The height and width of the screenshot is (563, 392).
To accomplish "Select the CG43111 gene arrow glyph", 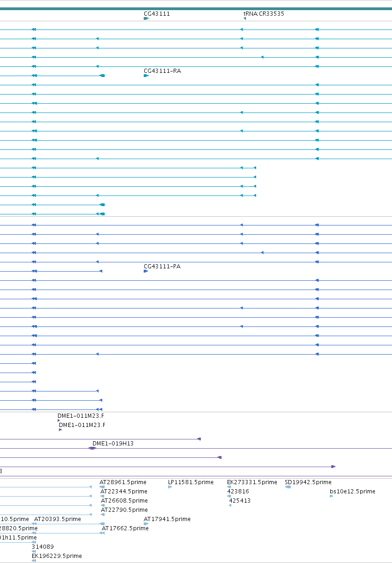I will tap(146, 18).
